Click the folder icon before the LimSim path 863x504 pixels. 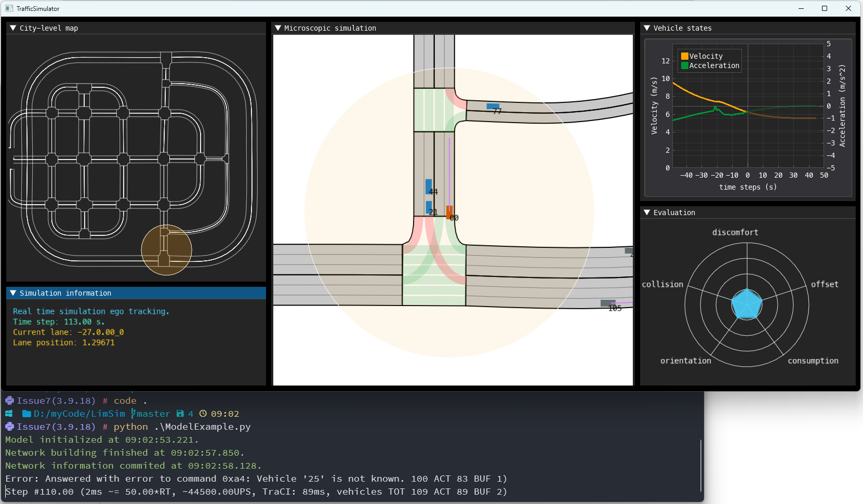point(26,414)
